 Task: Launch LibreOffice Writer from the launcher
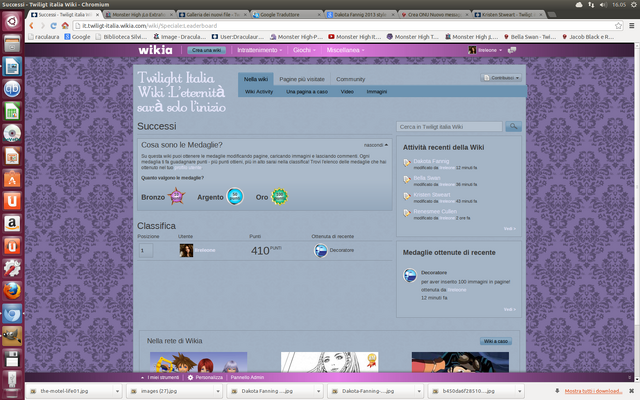pyautogui.click(x=12, y=66)
